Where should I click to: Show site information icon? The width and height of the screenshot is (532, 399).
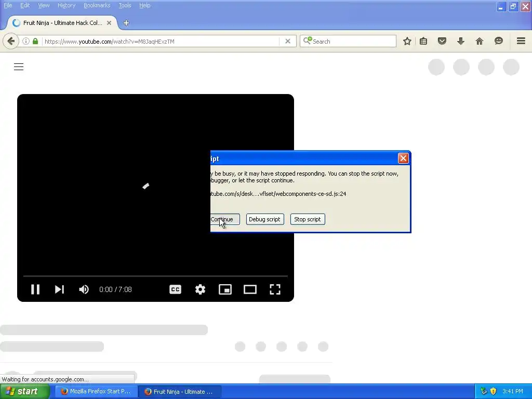(x=26, y=42)
